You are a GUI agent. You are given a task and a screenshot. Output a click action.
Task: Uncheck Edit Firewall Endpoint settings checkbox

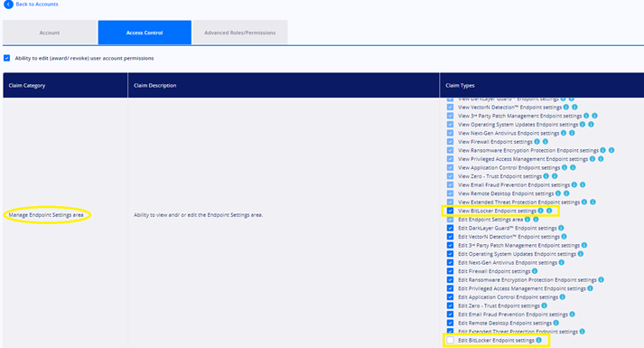[x=450, y=271]
